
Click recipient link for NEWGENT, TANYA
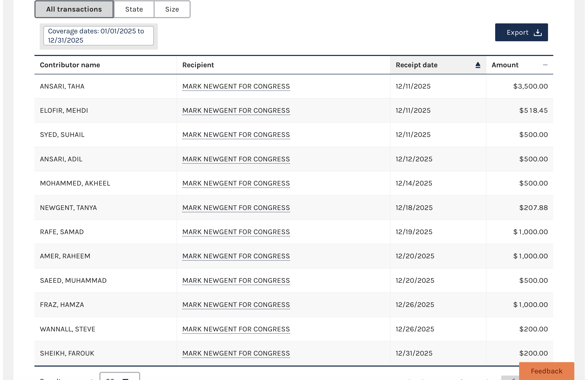point(236,208)
